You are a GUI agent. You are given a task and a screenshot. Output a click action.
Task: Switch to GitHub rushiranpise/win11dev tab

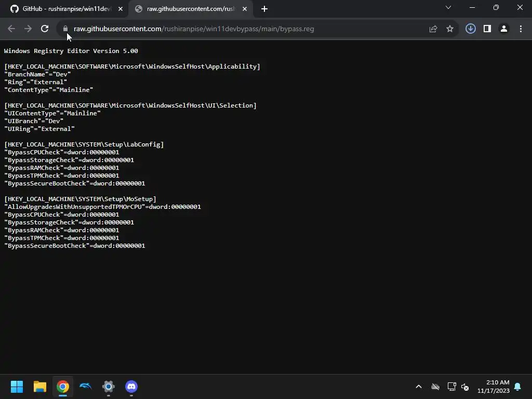coord(64,9)
